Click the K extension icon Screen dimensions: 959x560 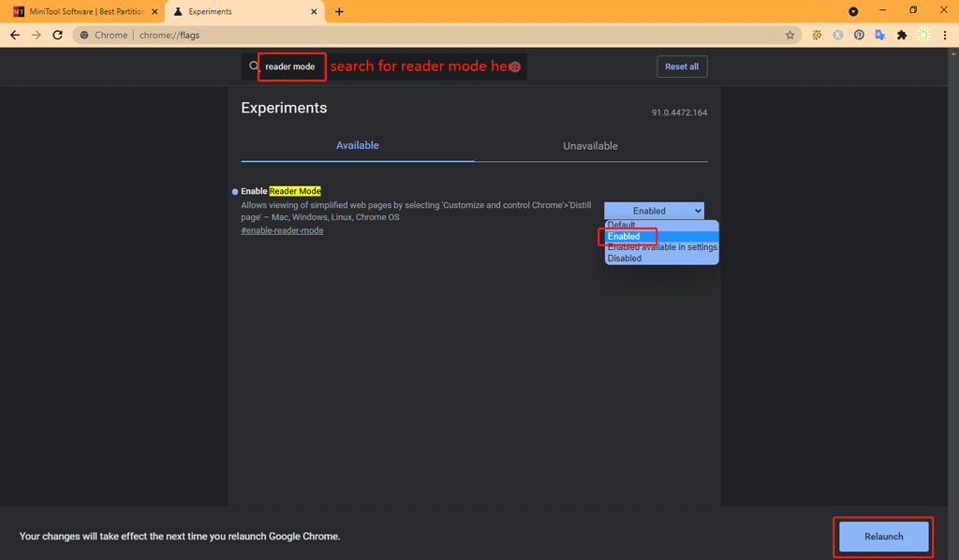coord(839,34)
